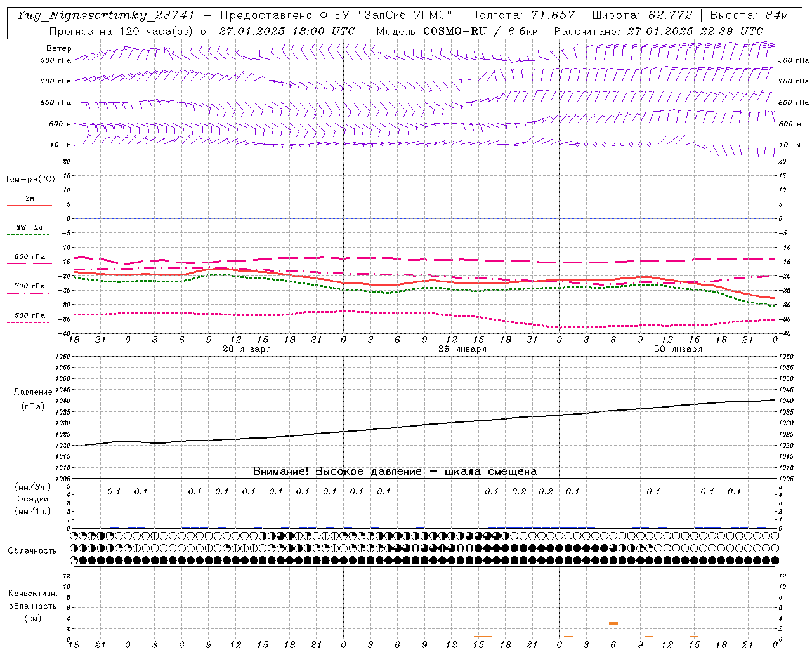Select the elevation text Высота: 84м
The height and width of the screenshot is (650, 812).
click(749, 15)
